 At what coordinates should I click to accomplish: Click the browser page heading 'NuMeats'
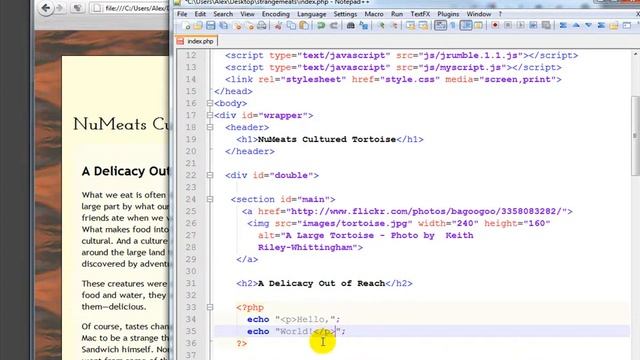pyautogui.click(x=110, y=124)
